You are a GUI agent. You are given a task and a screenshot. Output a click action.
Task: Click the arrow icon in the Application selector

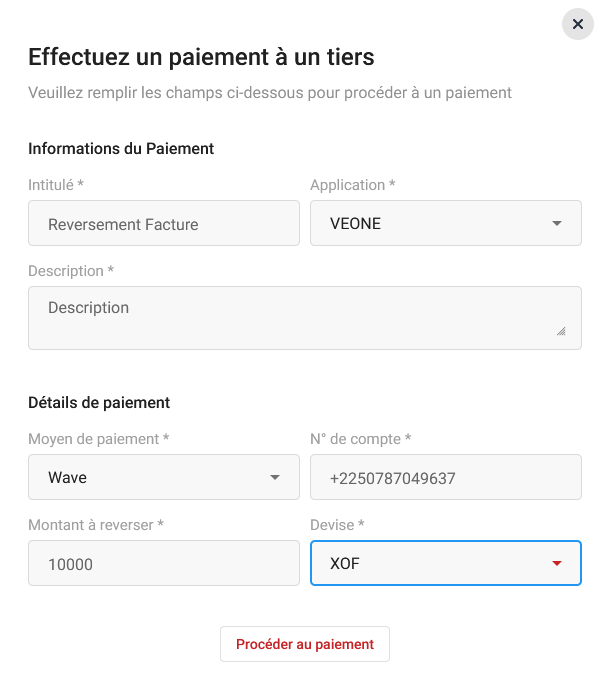point(557,224)
